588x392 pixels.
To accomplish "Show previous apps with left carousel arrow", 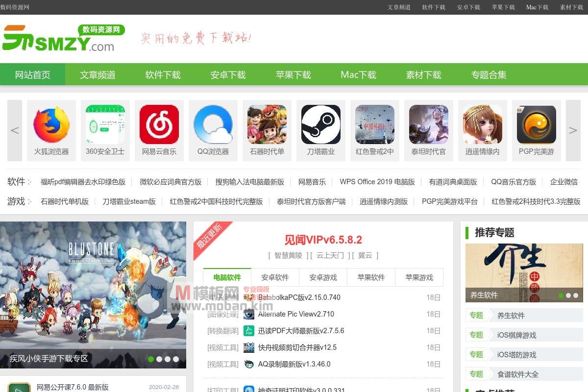I will [x=15, y=130].
